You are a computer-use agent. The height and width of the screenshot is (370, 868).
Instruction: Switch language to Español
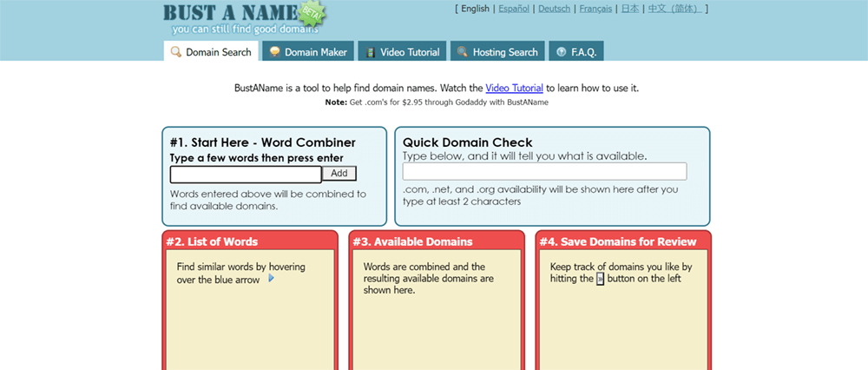pos(514,9)
